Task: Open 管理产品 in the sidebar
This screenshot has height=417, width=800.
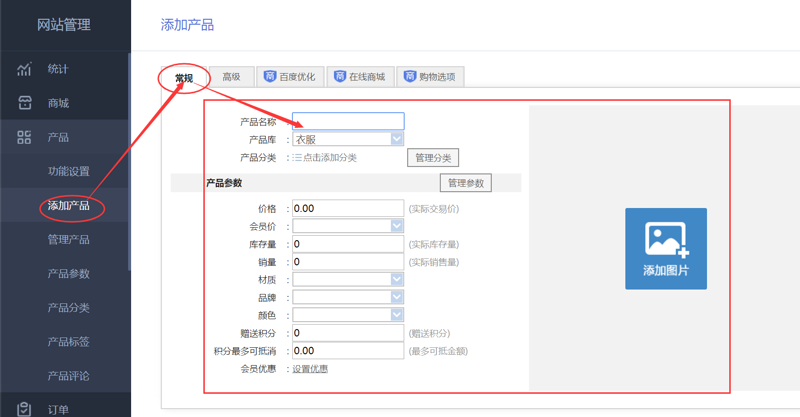Action: [x=68, y=239]
